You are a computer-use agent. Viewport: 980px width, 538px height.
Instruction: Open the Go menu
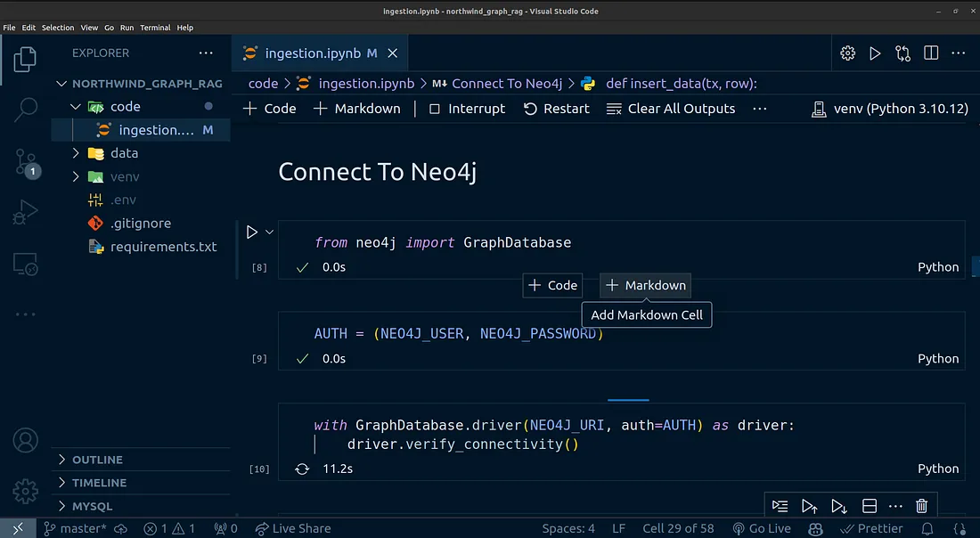tap(110, 28)
